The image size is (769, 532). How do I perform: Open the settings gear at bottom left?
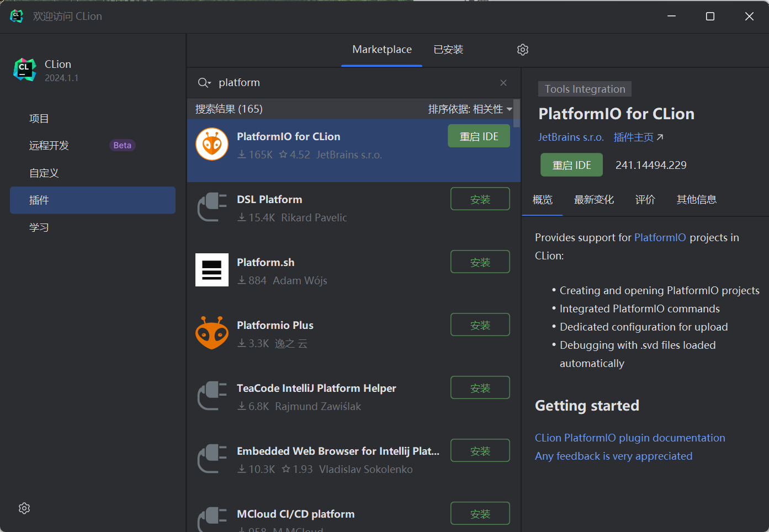coord(24,508)
